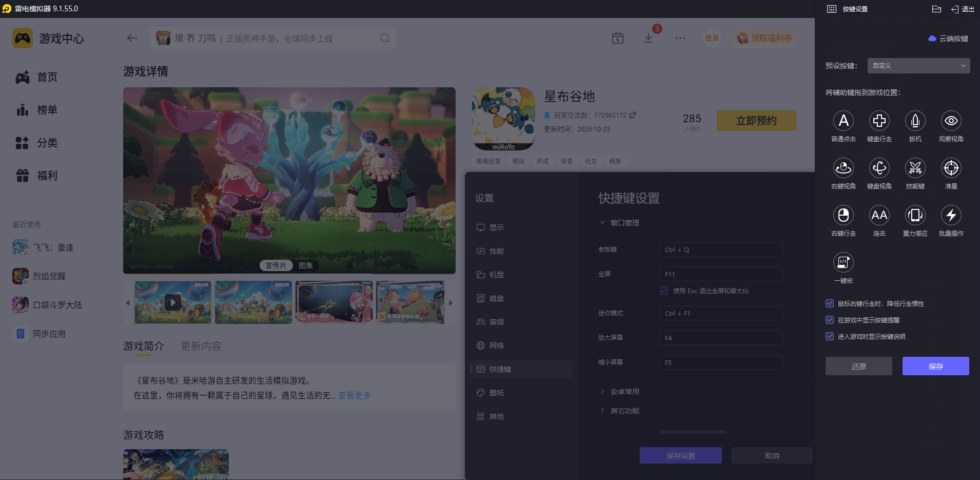980x480 pixels.
Task: Pick the 准星 crosshair mapping icon
Action: 951,168
